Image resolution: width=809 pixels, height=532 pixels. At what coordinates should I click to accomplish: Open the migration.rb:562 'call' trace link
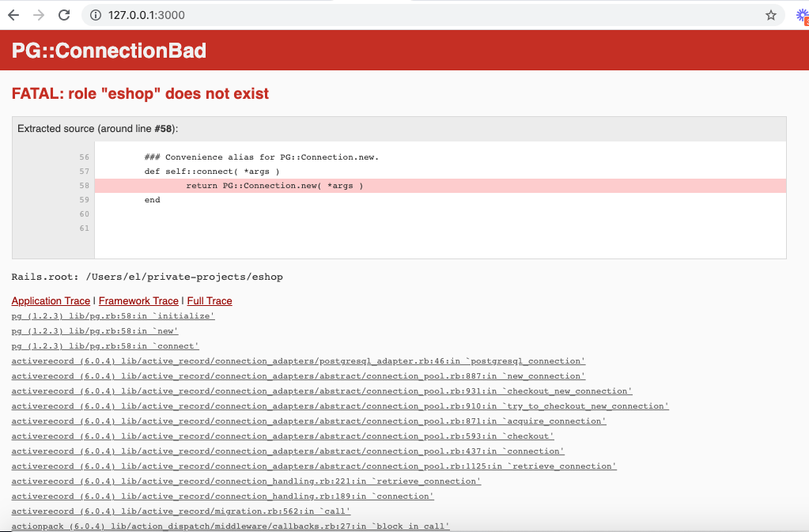tap(180, 511)
